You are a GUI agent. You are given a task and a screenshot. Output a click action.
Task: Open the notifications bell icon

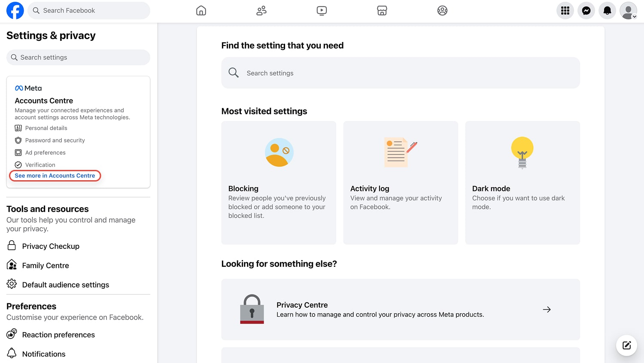pos(607,11)
